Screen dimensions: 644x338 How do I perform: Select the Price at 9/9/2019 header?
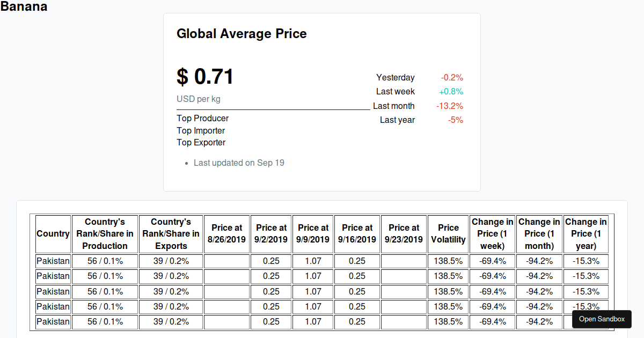coord(313,234)
